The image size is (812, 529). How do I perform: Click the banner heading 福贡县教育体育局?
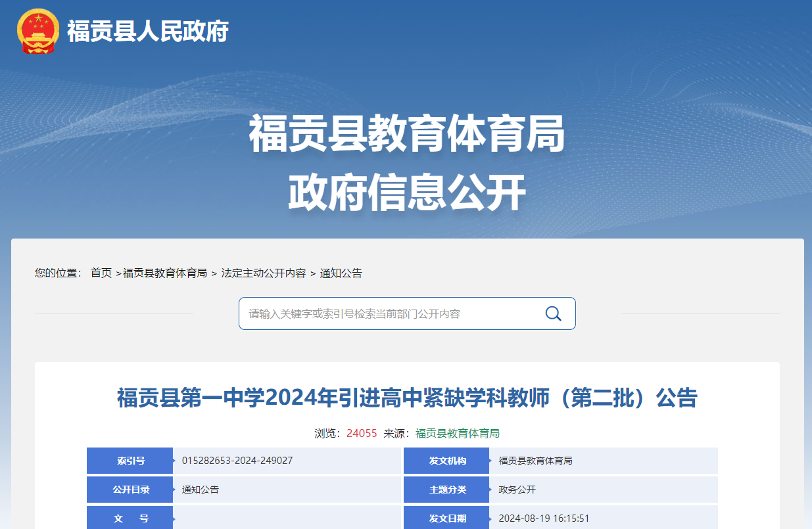[407, 134]
